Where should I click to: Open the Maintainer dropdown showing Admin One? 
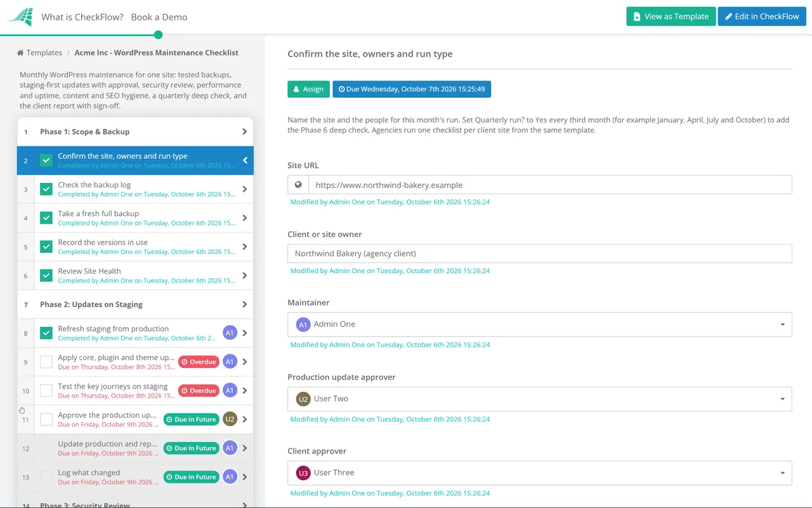[540, 324]
